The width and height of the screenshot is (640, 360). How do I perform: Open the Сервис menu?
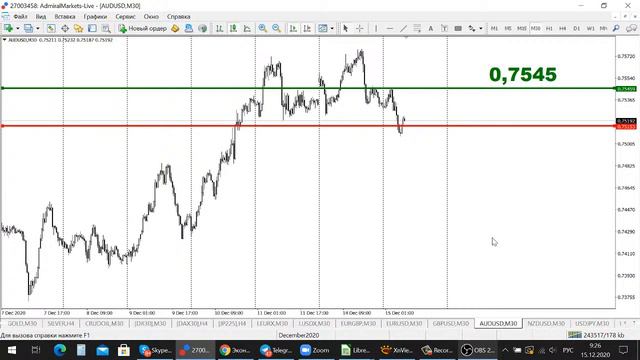pos(125,17)
